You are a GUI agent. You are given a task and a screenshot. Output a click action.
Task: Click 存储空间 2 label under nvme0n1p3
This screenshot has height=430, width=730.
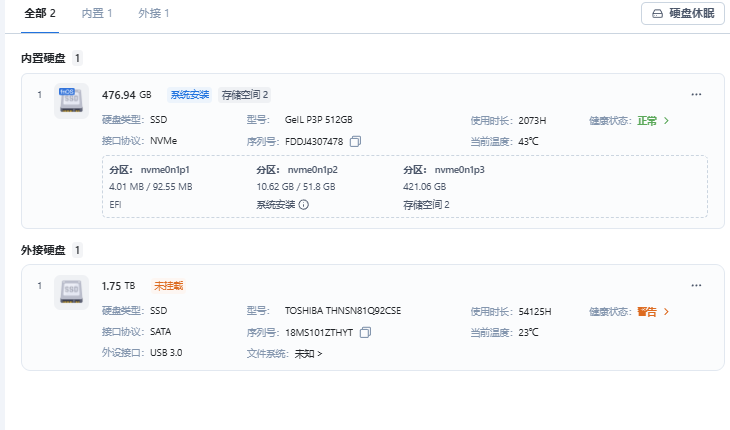(x=426, y=205)
